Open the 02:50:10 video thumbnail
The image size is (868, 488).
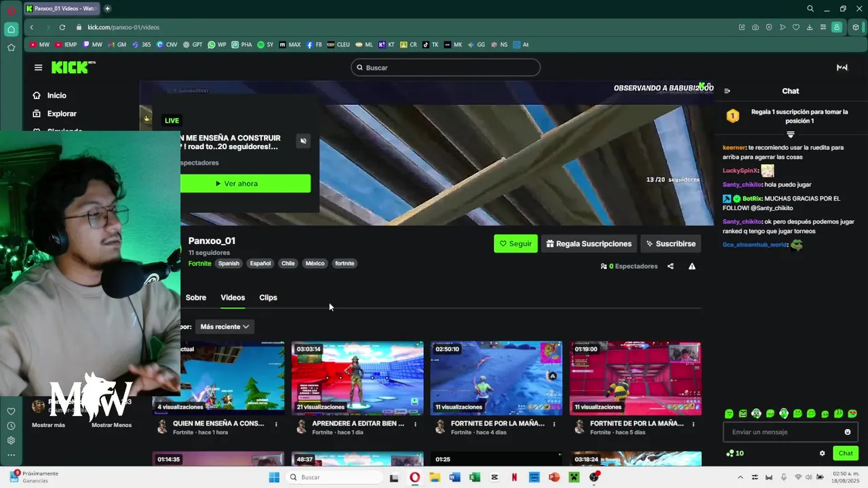[x=496, y=378]
